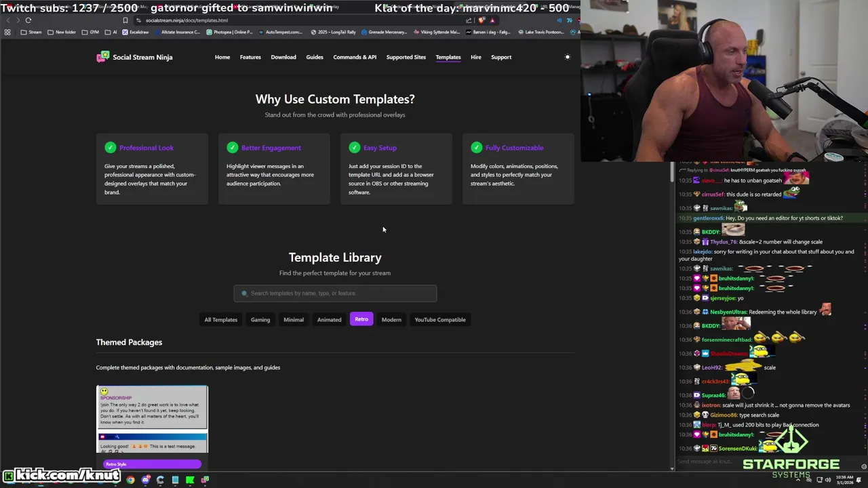The width and height of the screenshot is (868, 488).
Task: Open Discord from the taskbar
Action: [145, 480]
